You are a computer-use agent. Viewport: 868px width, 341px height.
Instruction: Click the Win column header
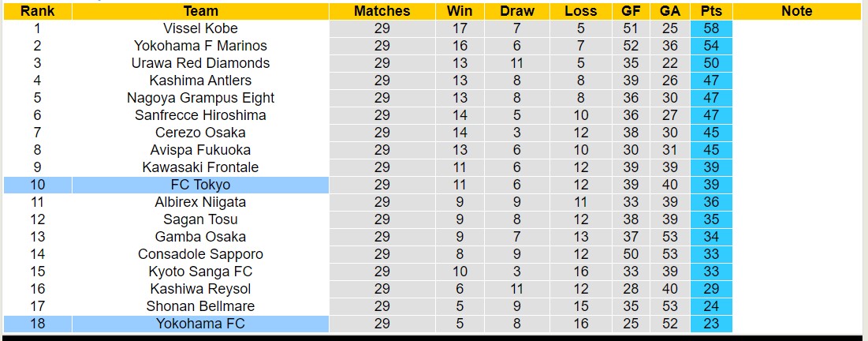460,11
